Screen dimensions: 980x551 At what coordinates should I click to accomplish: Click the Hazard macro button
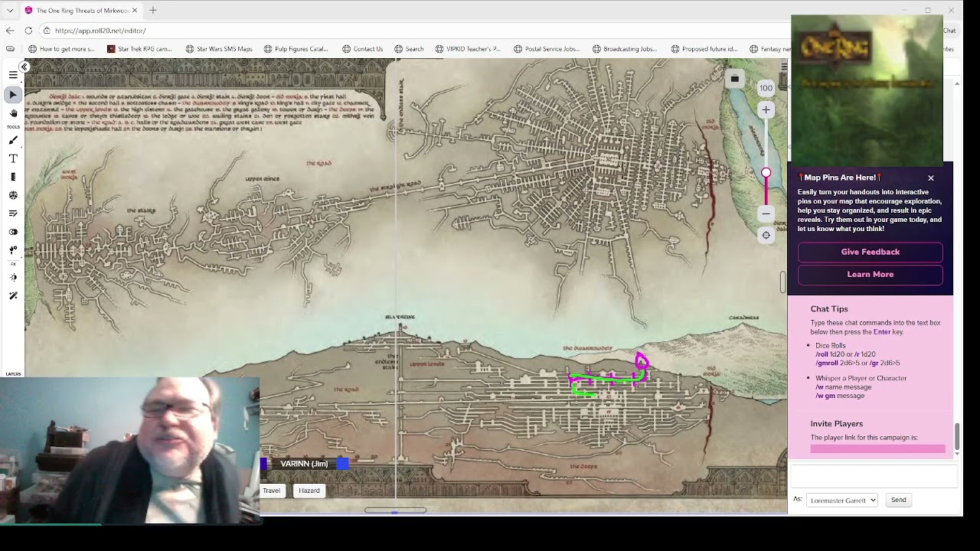(x=309, y=491)
